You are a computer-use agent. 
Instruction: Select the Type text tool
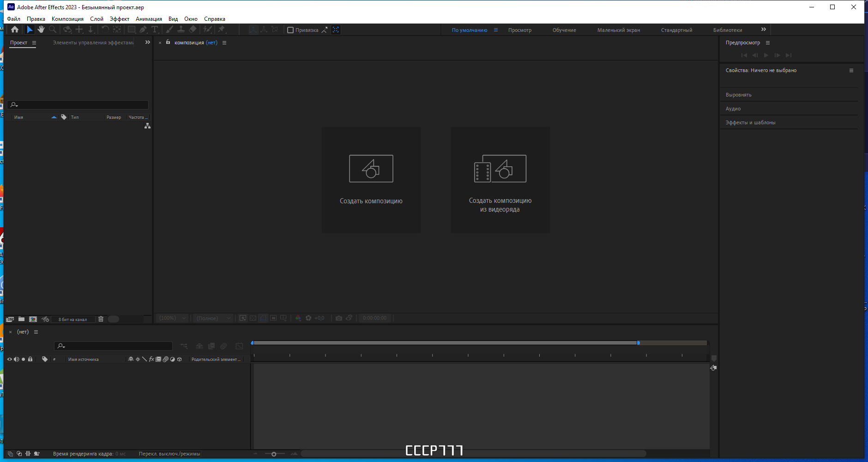click(x=155, y=30)
